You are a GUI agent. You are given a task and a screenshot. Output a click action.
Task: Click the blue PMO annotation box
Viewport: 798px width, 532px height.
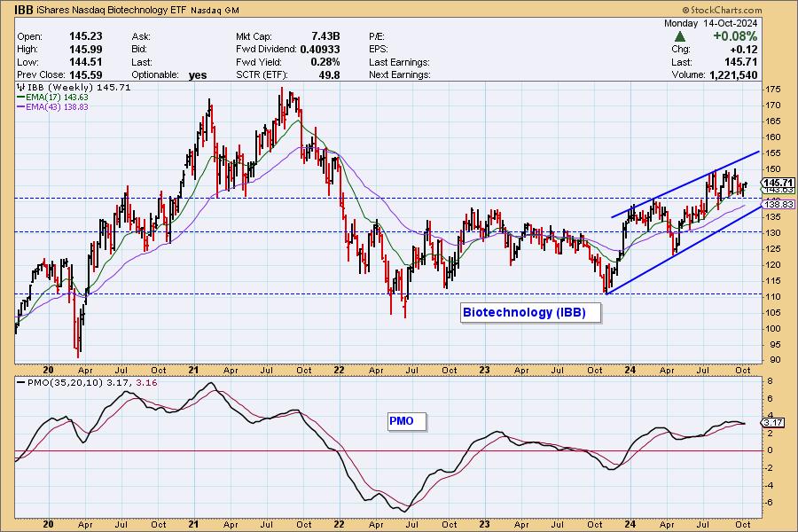point(407,421)
